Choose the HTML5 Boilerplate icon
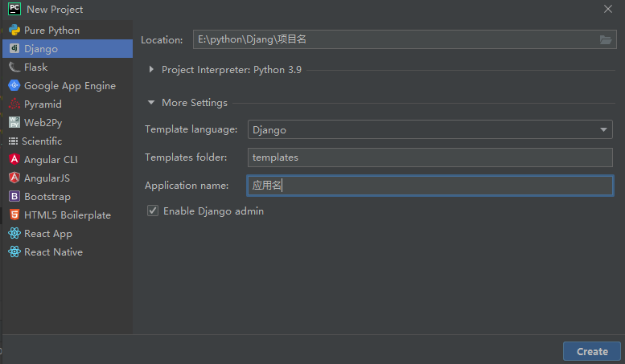The height and width of the screenshot is (364, 625). pos(14,215)
